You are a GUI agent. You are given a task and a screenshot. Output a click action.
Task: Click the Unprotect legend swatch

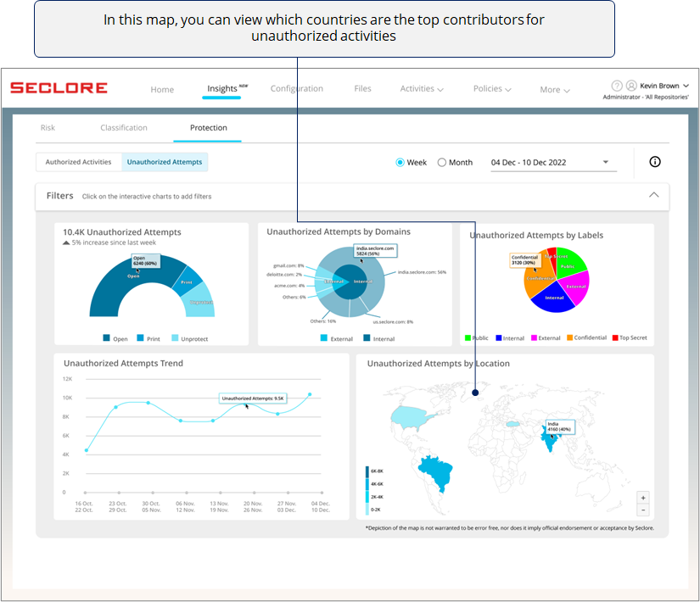(x=175, y=337)
